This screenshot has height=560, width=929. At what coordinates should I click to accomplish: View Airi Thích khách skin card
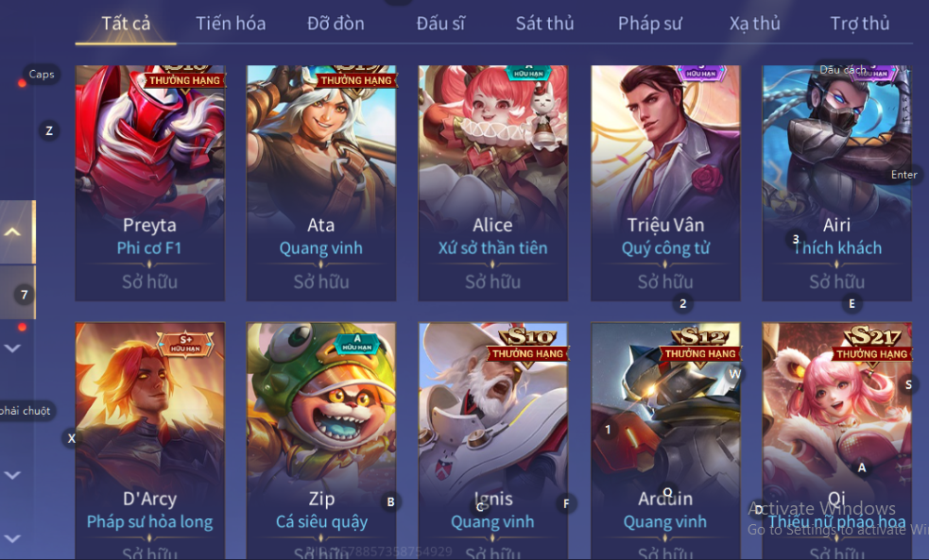point(836,183)
